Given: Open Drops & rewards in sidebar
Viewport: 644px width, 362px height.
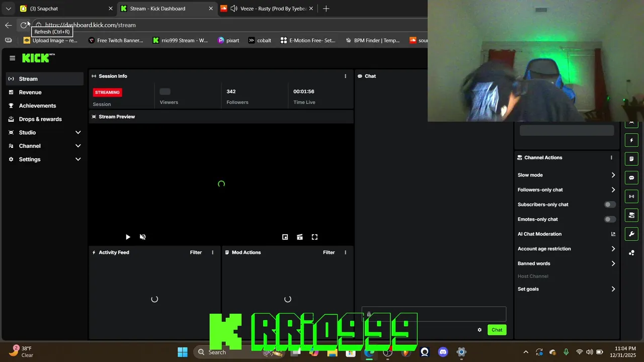Looking at the screenshot, I should coord(45,119).
